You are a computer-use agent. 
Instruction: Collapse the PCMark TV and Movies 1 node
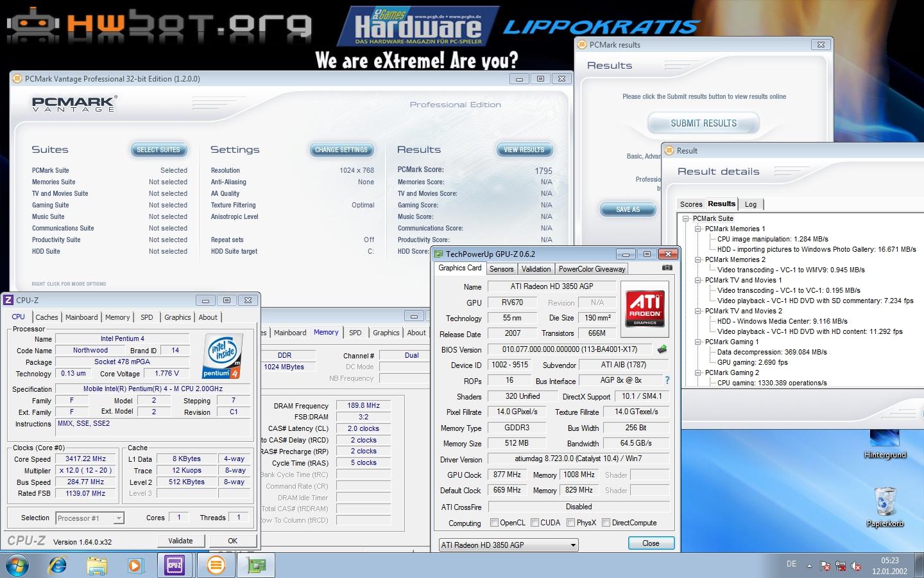point(697,280)
